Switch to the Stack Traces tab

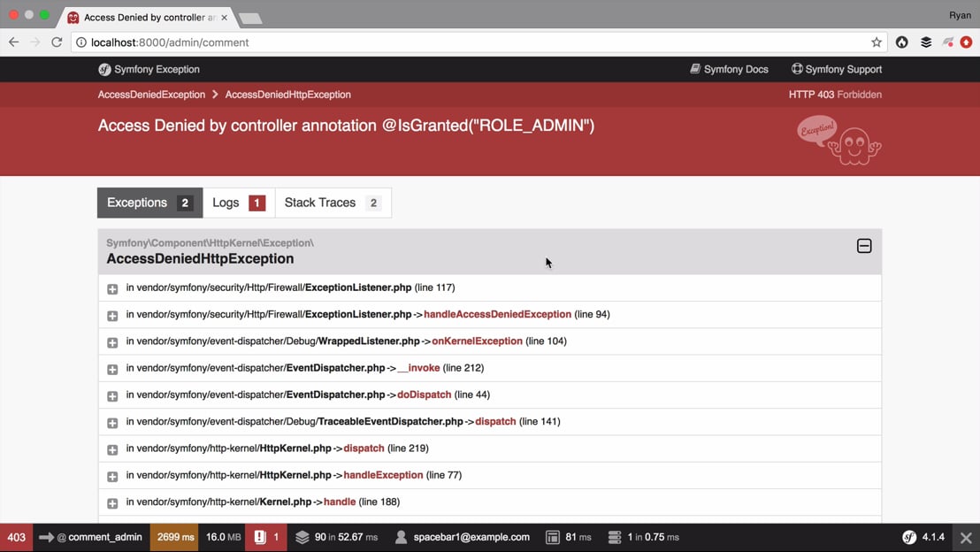[333, 203]
